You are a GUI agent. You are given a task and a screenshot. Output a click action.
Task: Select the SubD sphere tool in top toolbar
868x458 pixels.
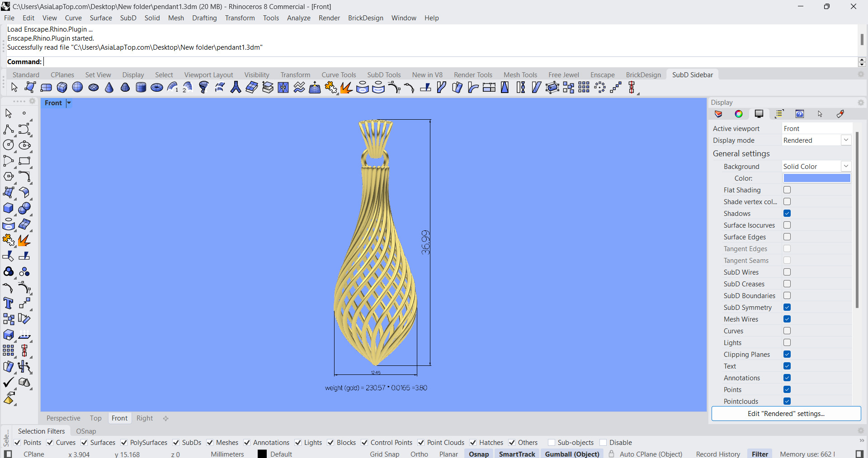(78, 87)
